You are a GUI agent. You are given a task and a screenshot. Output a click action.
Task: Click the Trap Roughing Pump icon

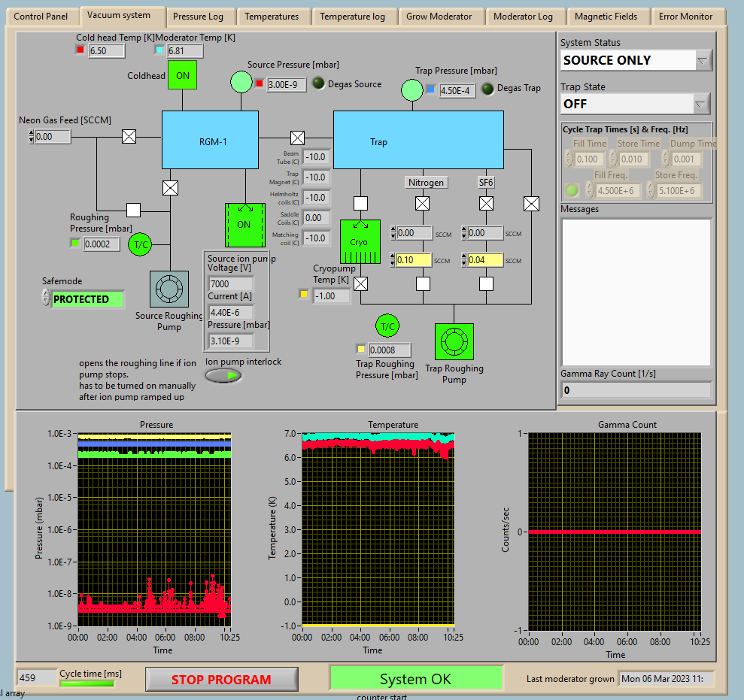click(454, 342)
